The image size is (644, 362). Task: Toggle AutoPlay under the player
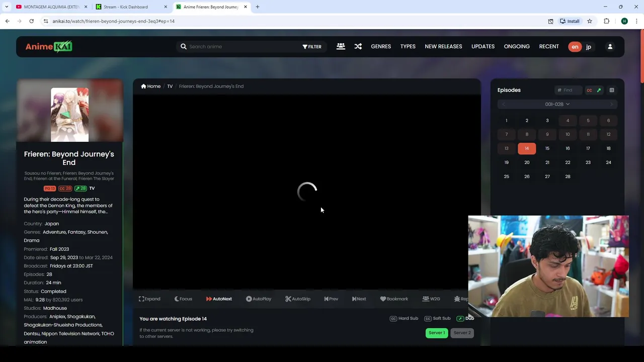[x=259, y=299]
